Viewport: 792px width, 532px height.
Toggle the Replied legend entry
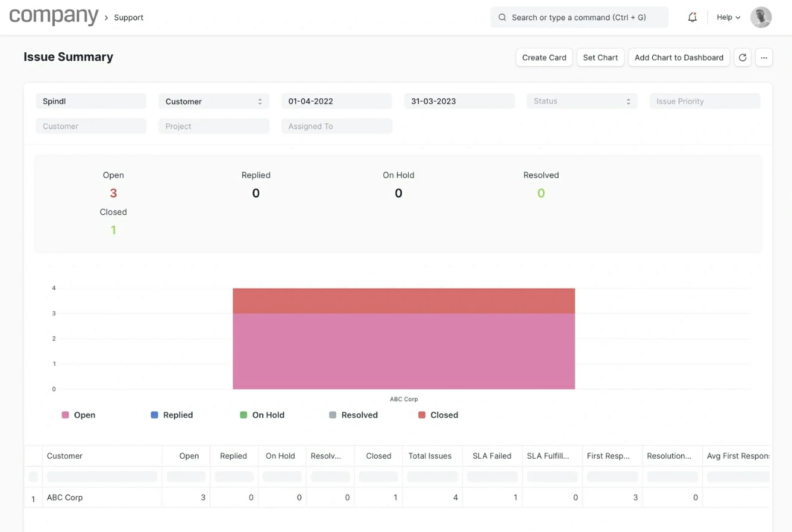[x=171, y=415]
